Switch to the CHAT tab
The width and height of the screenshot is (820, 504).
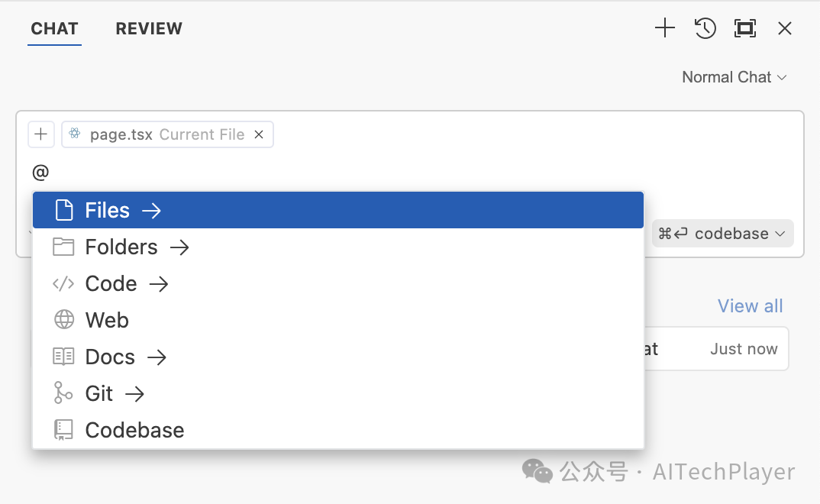54,29
